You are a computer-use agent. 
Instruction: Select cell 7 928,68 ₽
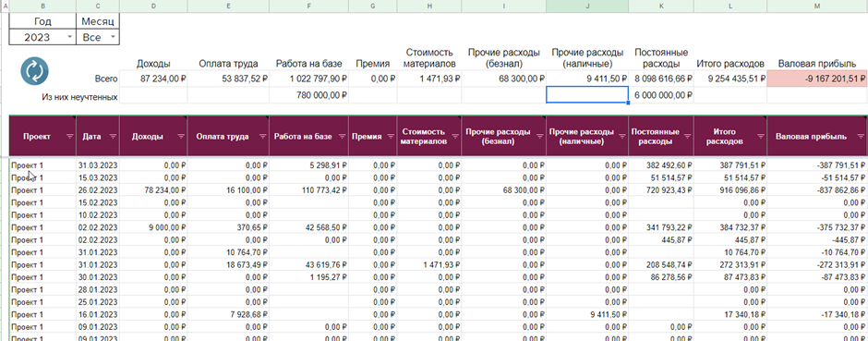pyautogui.click(x=229, y=314)
